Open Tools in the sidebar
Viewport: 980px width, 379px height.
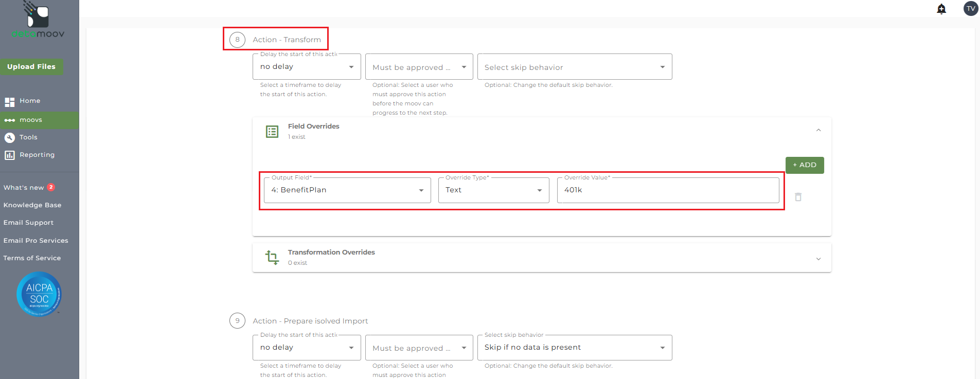tap(28, 137)
